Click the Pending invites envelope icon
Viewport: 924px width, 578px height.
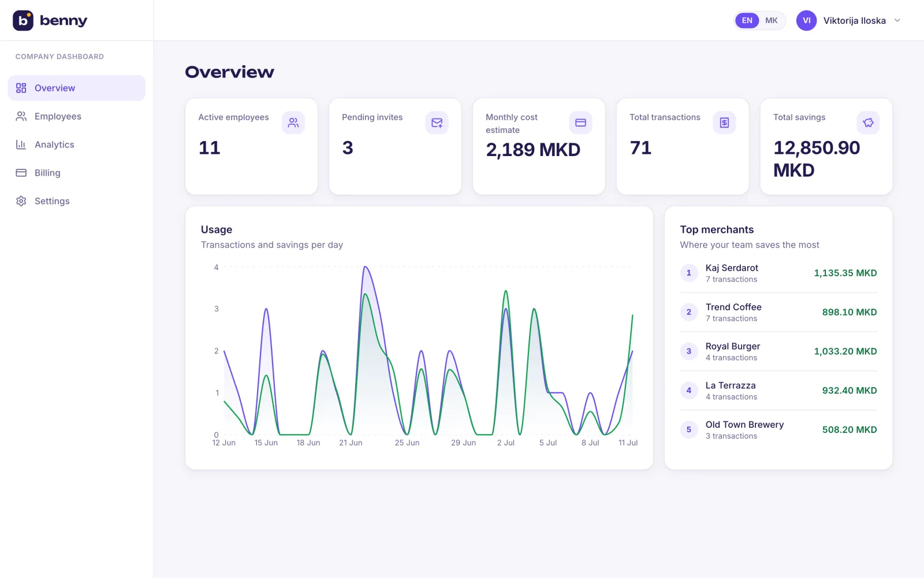(437, 123)
